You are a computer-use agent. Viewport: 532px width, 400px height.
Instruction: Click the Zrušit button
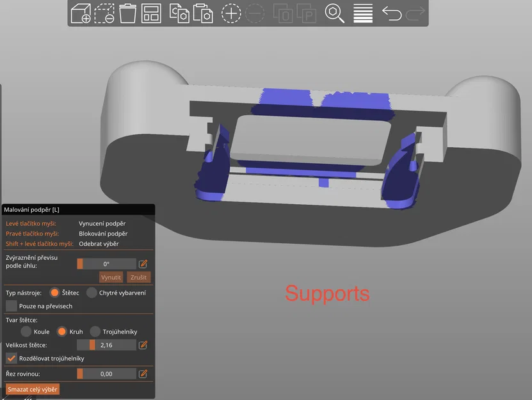138,277
